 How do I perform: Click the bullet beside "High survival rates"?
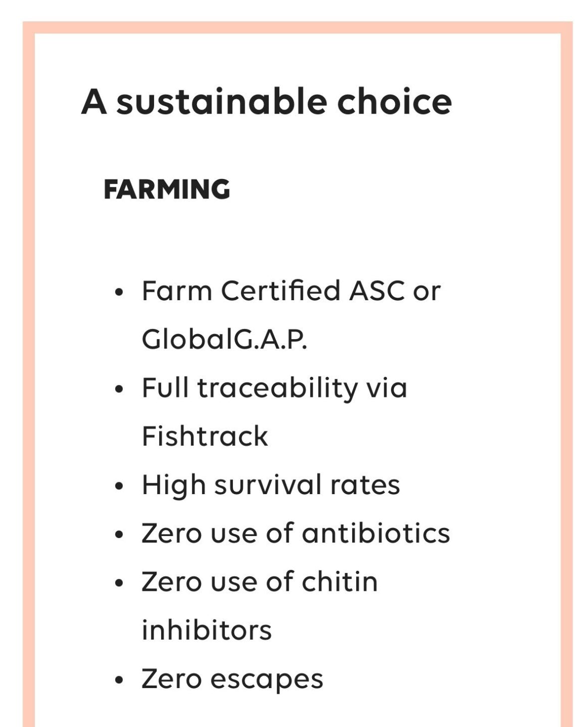(x=118, y=486)
